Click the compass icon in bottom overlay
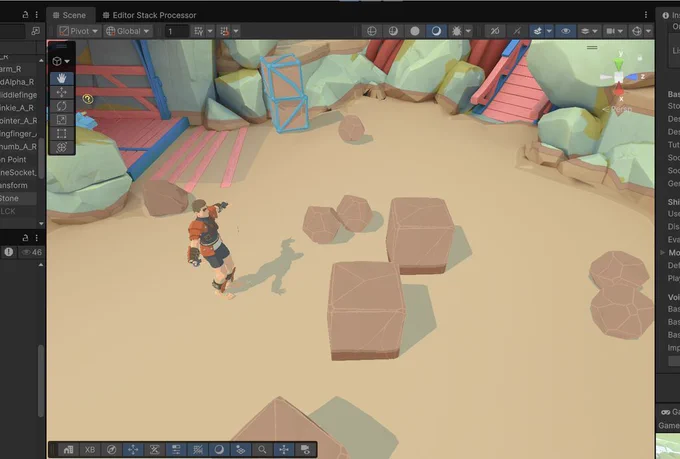Screen dimensions: 680x459 [111, 449]
